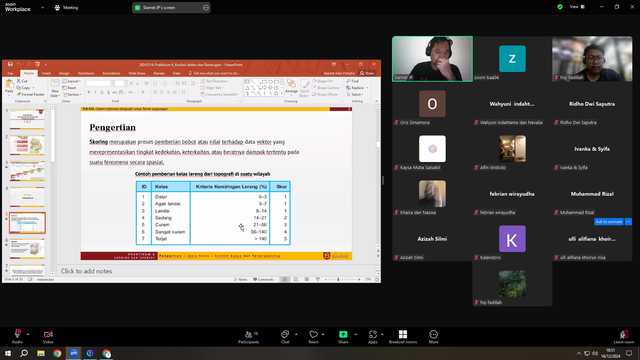
Task: Open the Comments pane from status bar
Action: point(264,280)
